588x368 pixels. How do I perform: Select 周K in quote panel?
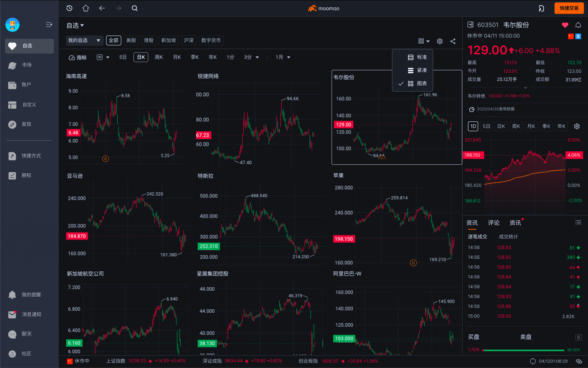click(x=516, y=126)
